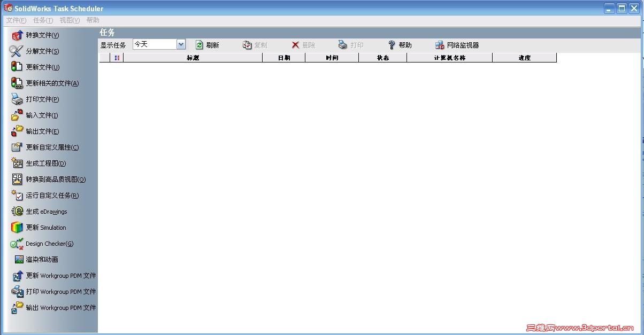This screenshot has height=335, width=644.
Task: Click the red X 删除 icon
Action: tap(295, 45)
